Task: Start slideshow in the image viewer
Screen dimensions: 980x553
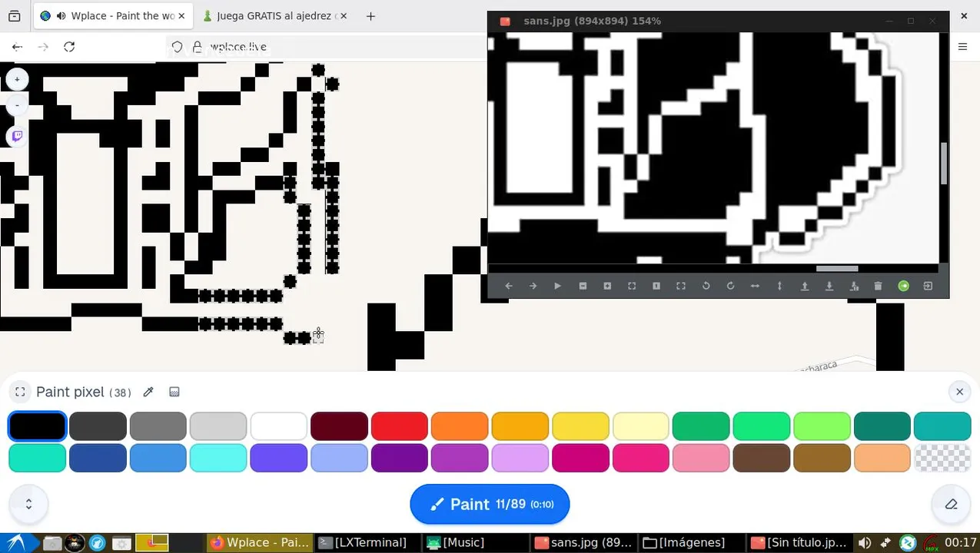Action: click(x=558, y=286)
